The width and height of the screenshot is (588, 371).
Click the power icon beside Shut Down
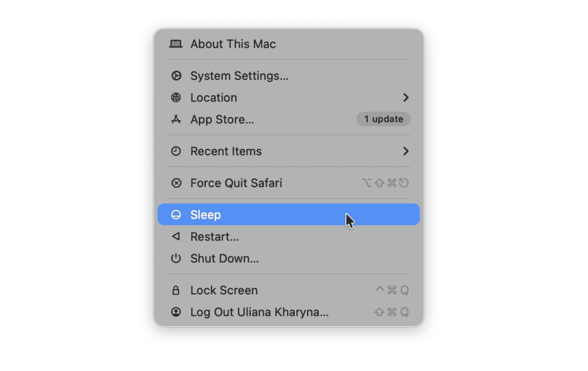pyautogui.click(x=176, y=258)
